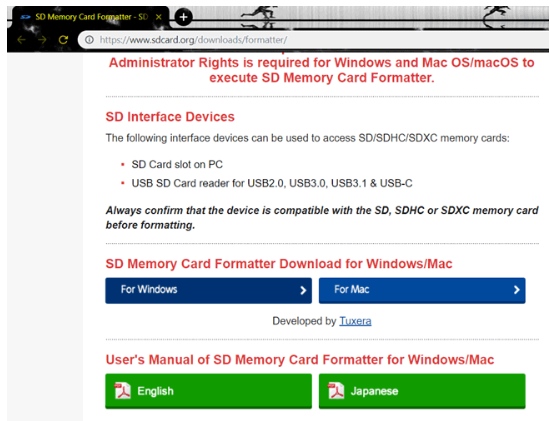Click the PDF icon on the Japanese button
This screenshot has height=421, width=550.
point(336,391)
